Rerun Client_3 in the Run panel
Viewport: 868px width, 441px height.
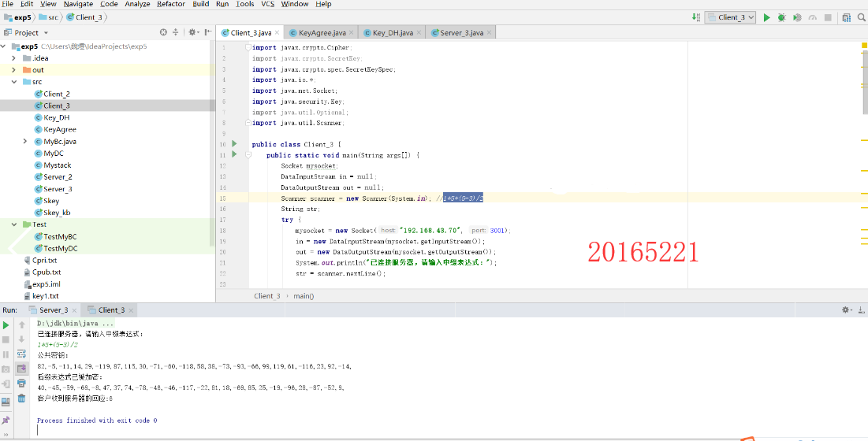click(x=6, y=325)
